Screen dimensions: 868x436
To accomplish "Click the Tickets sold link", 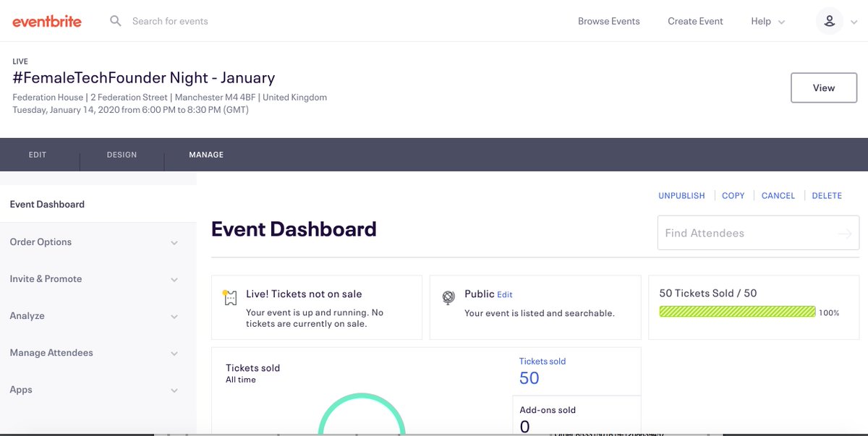I will point(542,361).
